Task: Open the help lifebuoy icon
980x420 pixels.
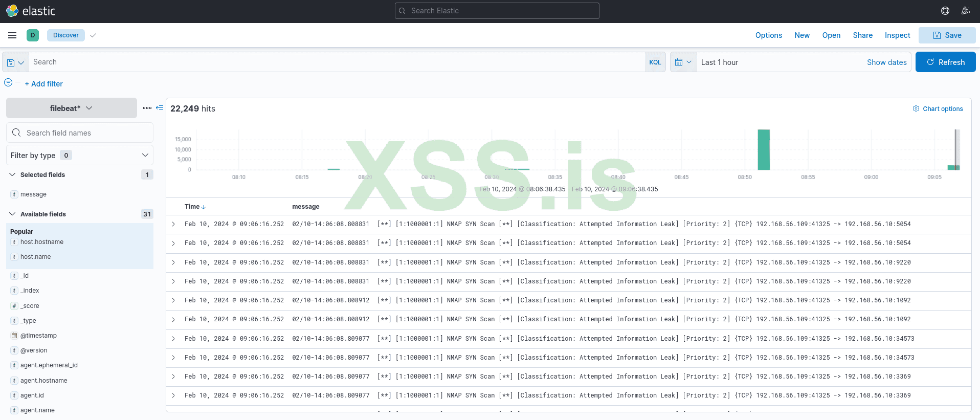Action: (x=945, y=11)
